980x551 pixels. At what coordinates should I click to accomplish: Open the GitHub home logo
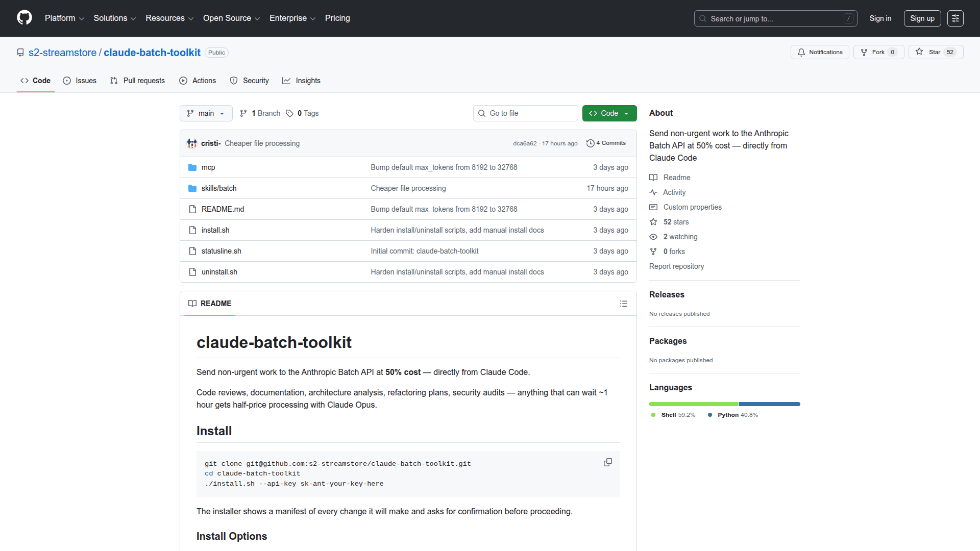tap(24, 18)
